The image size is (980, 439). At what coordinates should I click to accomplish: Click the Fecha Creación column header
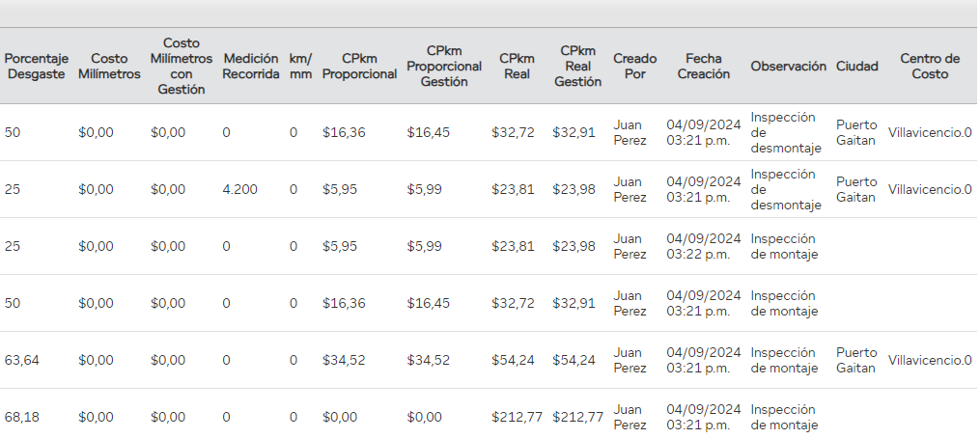703,67
